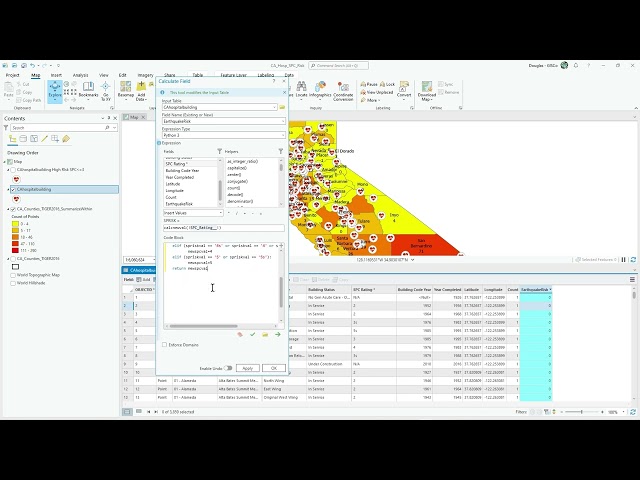Click the Convert labels tool

404,89
